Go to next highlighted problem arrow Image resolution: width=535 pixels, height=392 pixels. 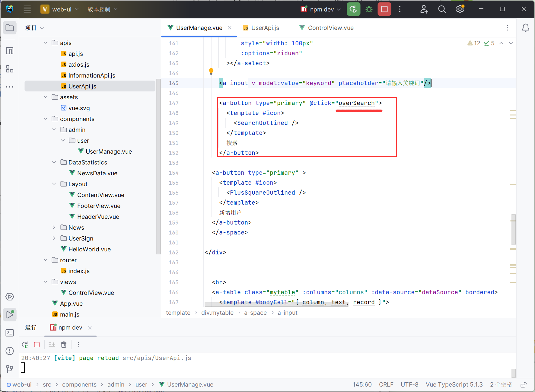[x=511, y=43]
